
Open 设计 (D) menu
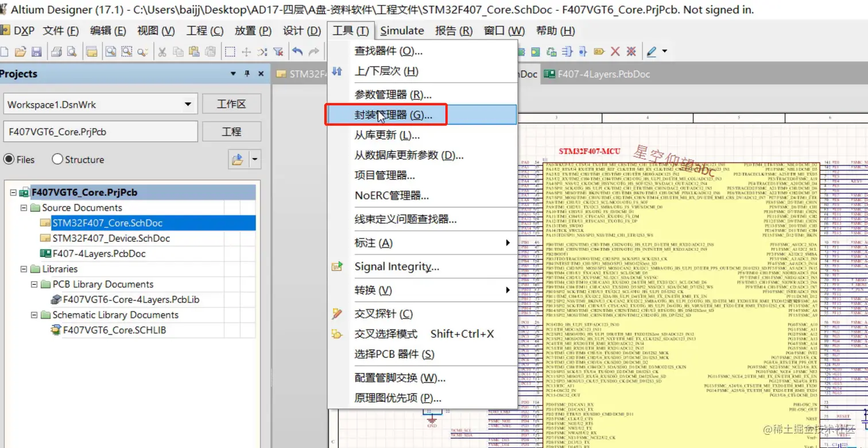tap(302, 31)
